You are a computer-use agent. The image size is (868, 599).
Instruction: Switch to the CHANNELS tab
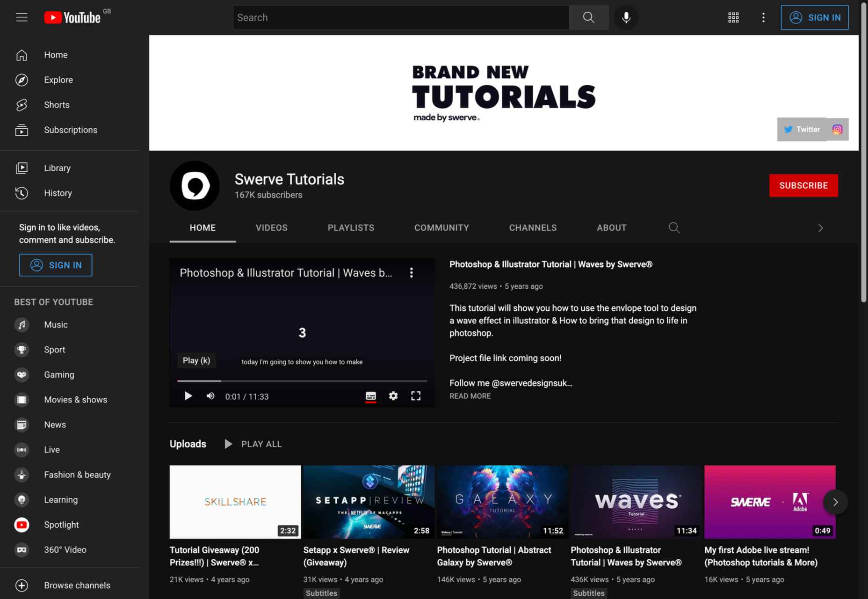pyautogui.click(x=533, y=228)
